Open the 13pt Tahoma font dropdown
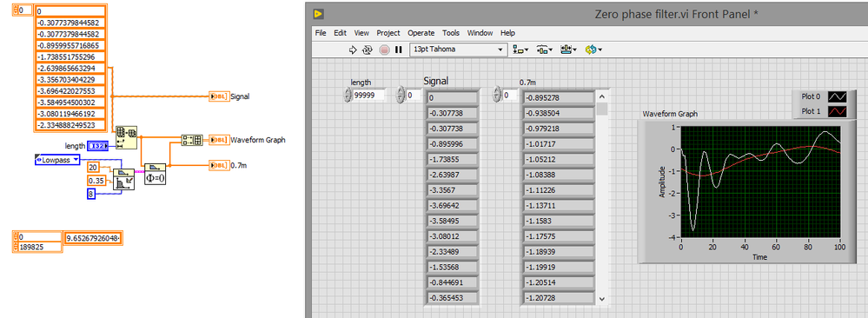The height and width of the screenshot is (318, 868). (x=459, y=50)
